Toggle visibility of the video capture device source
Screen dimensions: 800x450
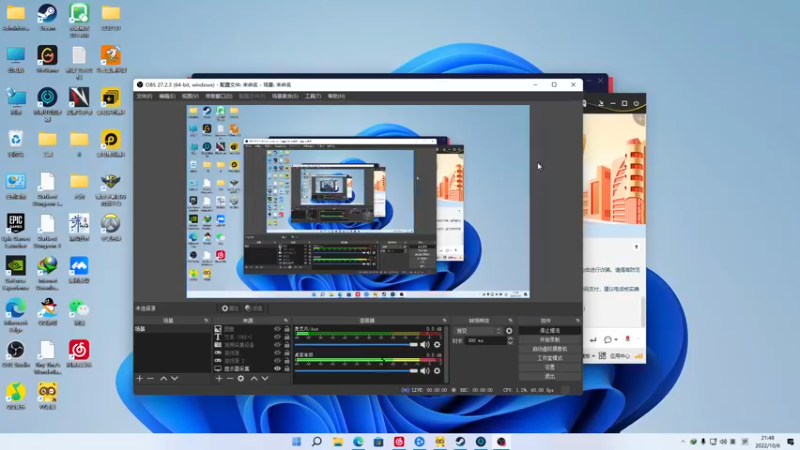click(277, 345)
